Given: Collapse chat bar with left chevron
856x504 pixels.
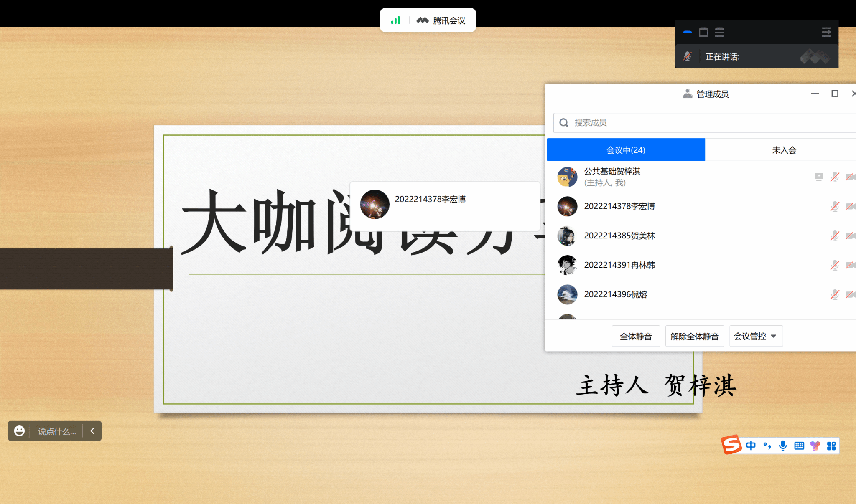Looking at the screenshot, I should [x=92, y=431].
